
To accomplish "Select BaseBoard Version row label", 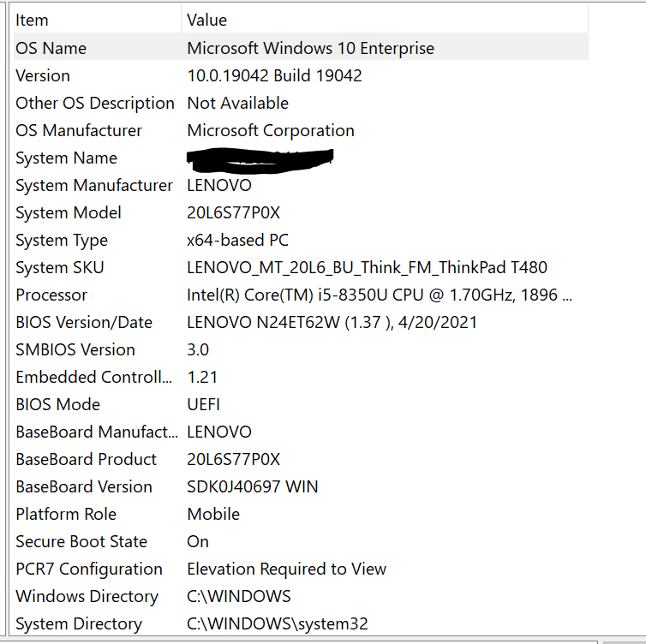I will (x=84, y=486).
